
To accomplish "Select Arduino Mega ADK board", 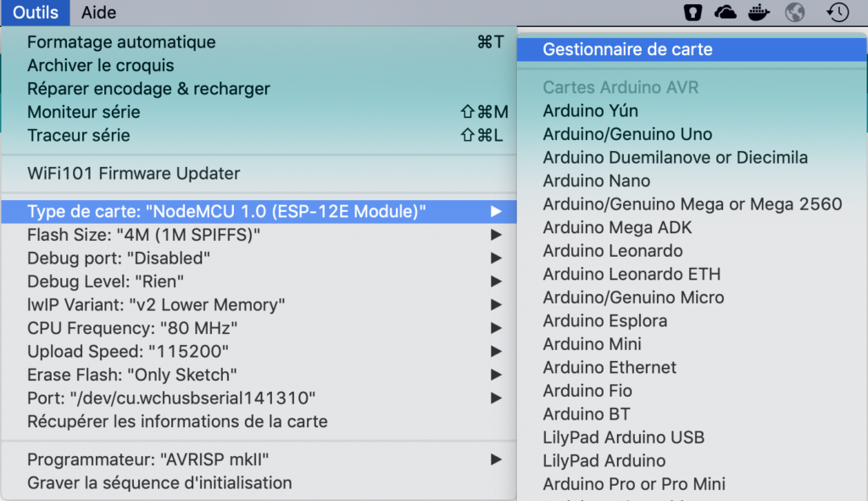I will (692, 227).
